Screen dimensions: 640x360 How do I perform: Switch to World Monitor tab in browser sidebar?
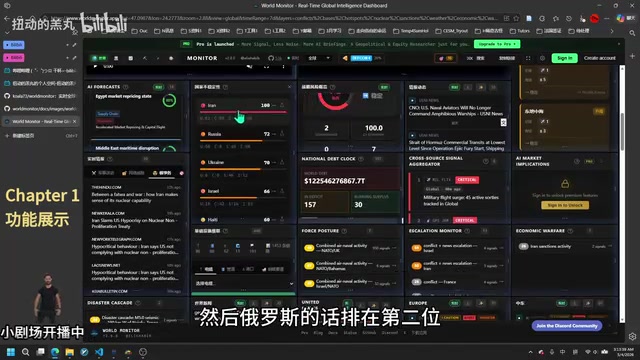click(40, 122)
